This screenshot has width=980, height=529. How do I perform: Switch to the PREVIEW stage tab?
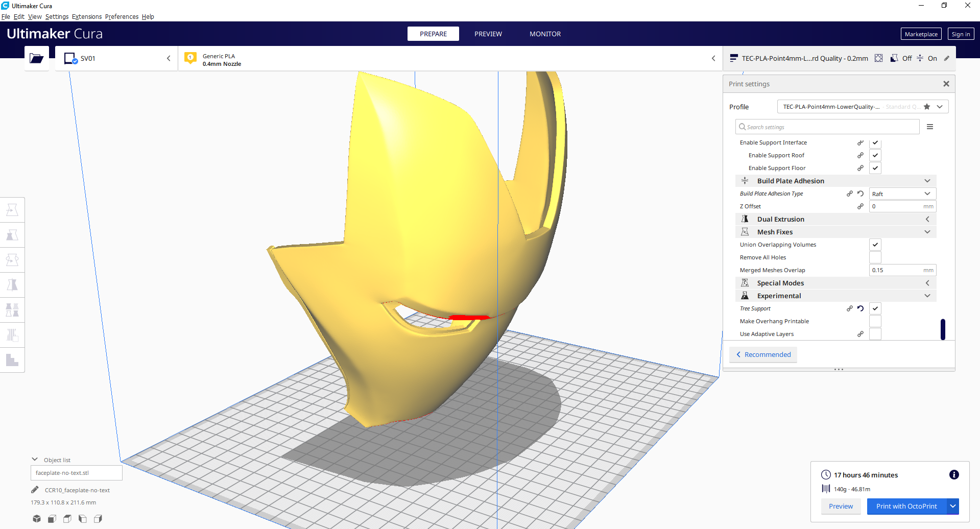point(488,34)
